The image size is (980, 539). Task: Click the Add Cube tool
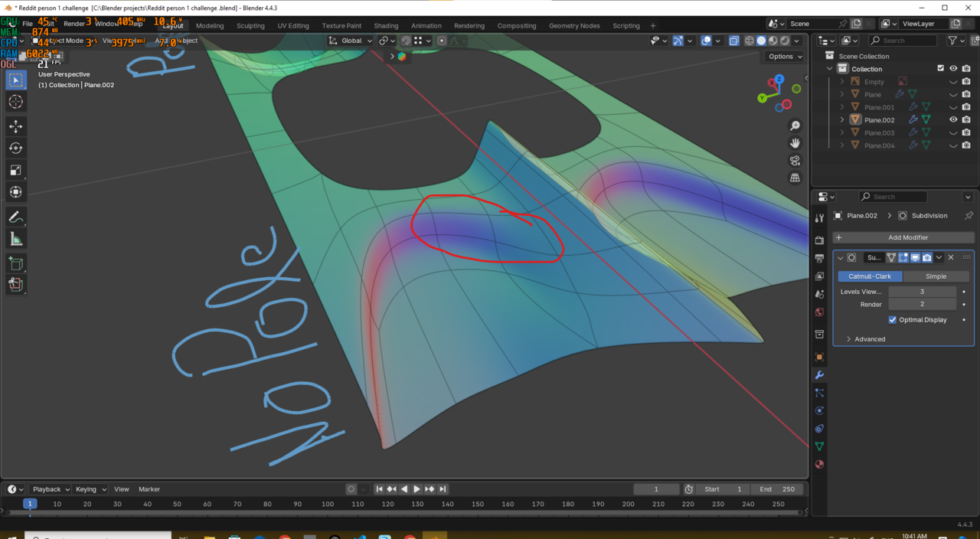click(15, 264)
